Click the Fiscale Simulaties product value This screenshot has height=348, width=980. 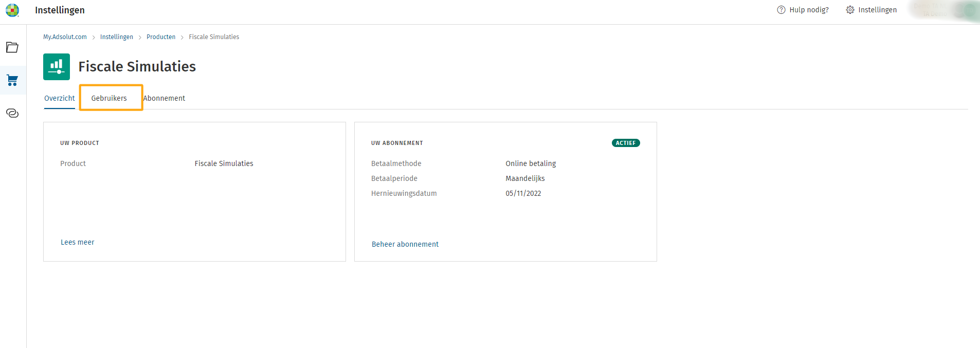click(x=224, y=163)
